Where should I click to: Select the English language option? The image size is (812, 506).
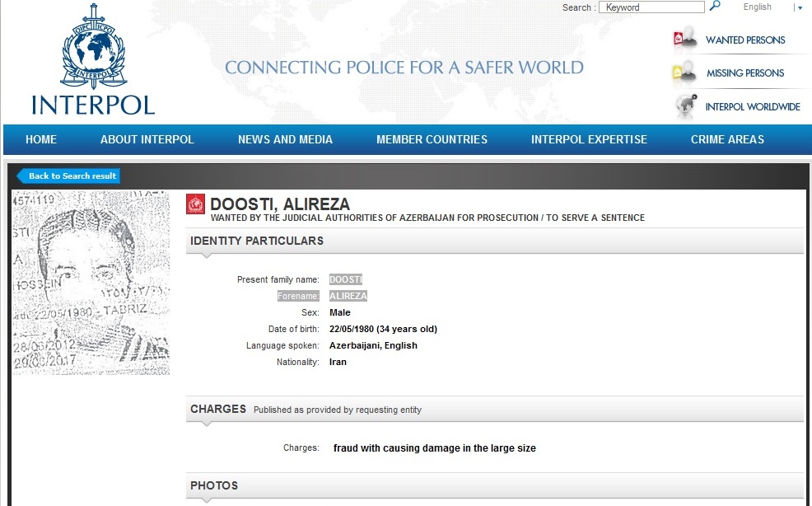pyautogui.click(x=757, y=7)
